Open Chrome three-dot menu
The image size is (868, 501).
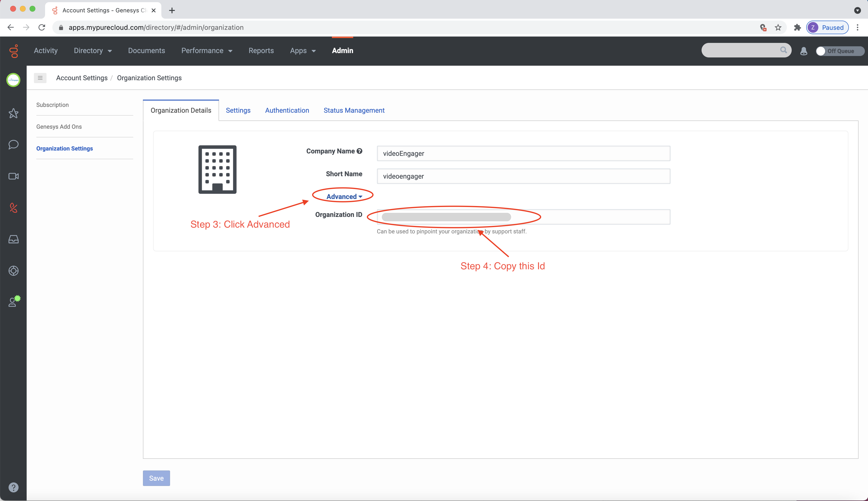click(x=857, y=28)
